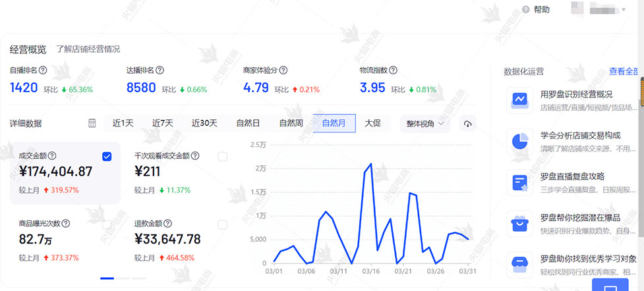This screenshot has width=644, height=291.
Task: Show info tooltip for 成交金额
Action: click(52, 156)
